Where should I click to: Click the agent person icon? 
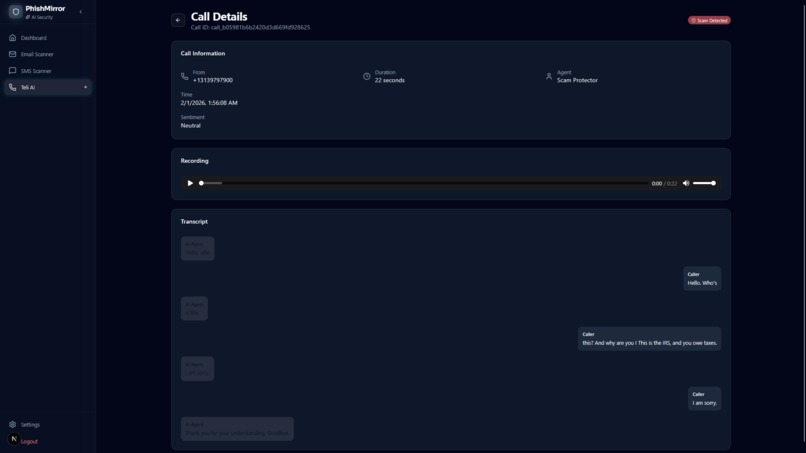point(549,77)
